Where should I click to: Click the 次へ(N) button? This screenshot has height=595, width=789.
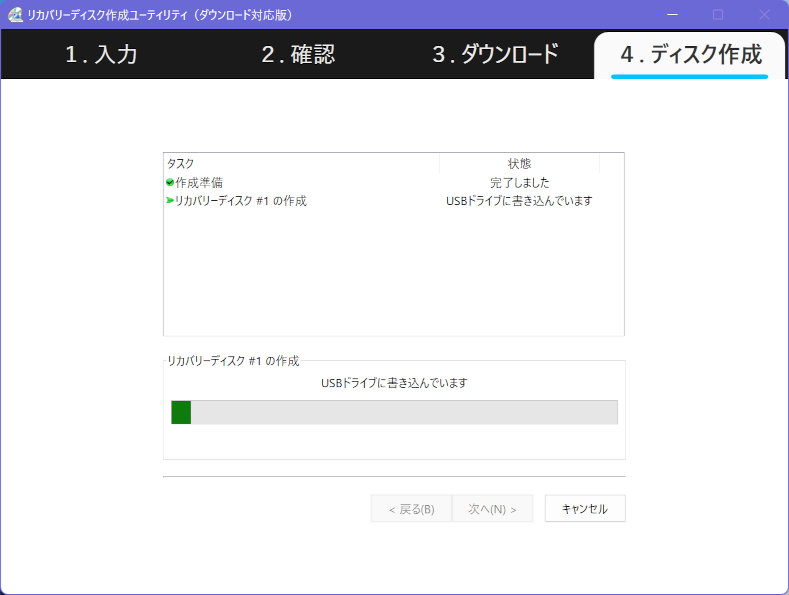point(492,508)
